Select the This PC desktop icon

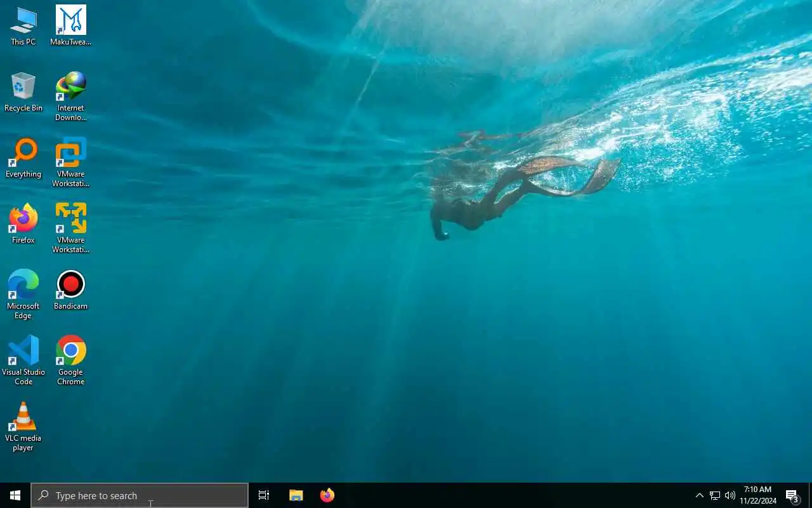[23, 26]
